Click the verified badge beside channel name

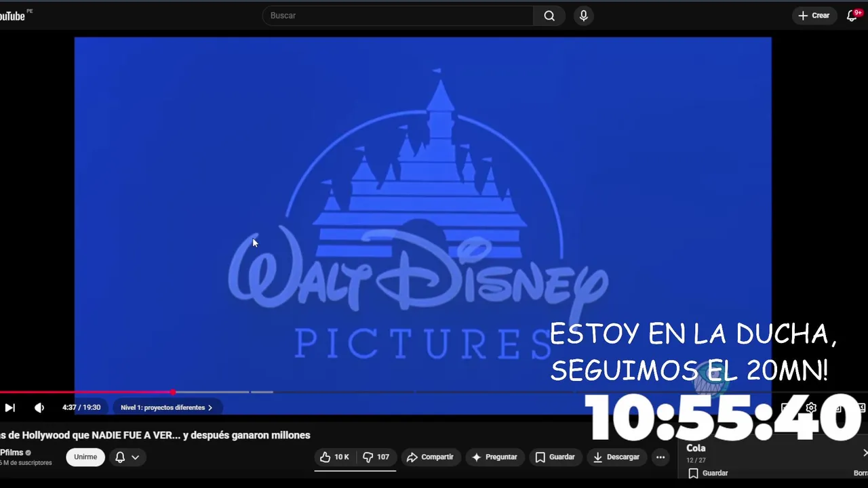[28, 453]
